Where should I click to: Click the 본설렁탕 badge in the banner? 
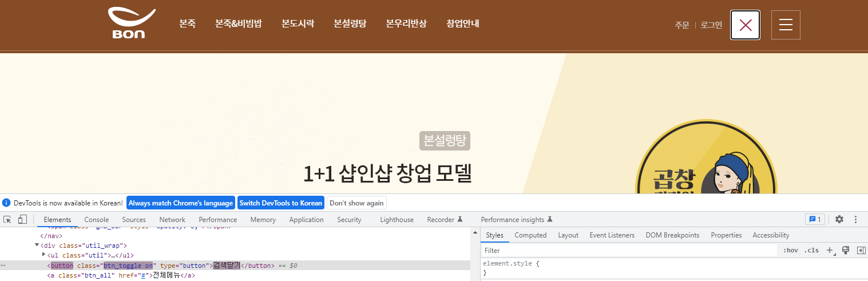click(x=445, y=140)
